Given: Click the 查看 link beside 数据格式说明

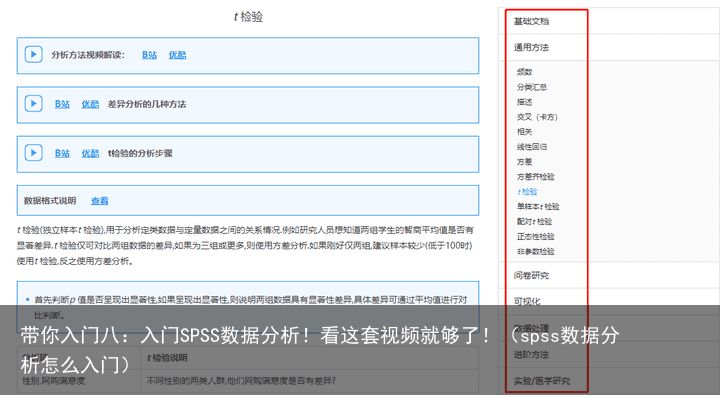Looking at the screenshot, I should pyautogui.click(x=100, y=201).
